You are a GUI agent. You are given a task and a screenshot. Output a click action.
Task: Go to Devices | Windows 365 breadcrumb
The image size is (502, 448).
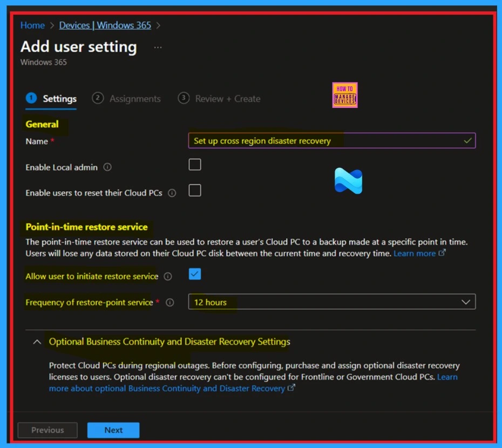pyautogui.click(x=105, y=25)
